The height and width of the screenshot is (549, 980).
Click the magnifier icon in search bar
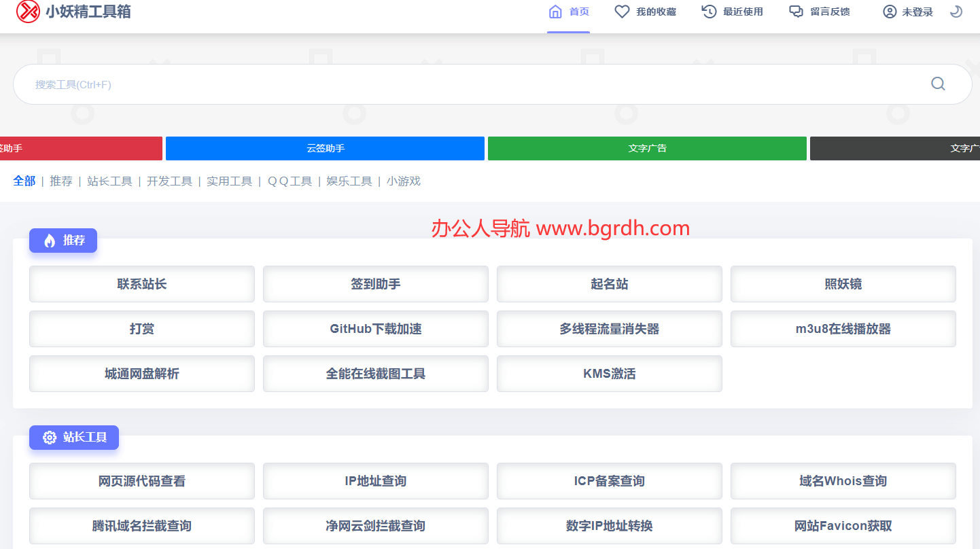coord(938,84)
